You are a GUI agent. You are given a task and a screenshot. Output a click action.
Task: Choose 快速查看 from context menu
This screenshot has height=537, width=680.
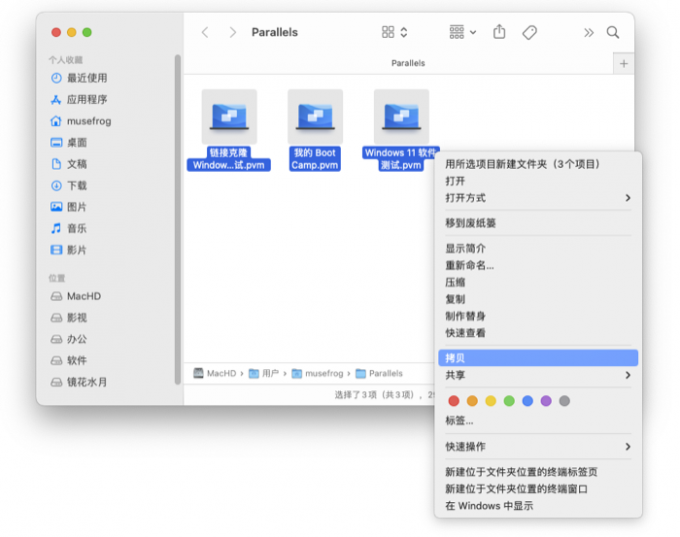tap(538, 333)
